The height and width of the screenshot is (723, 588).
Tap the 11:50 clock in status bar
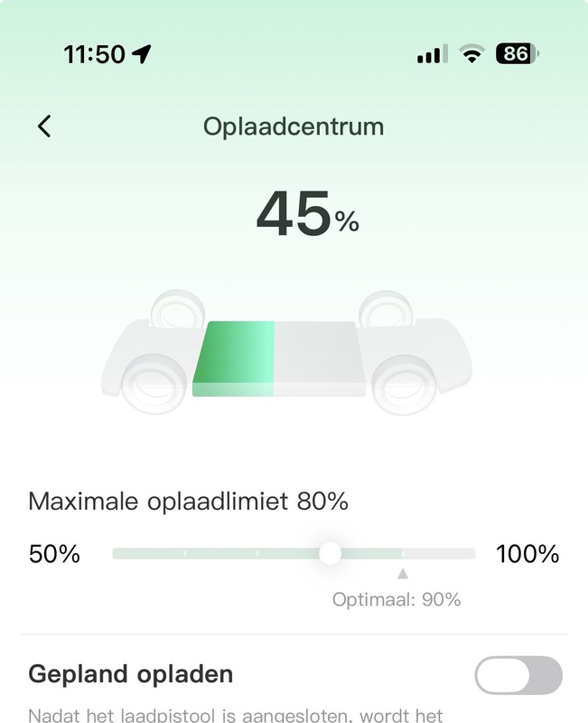[x=94, y=54]
